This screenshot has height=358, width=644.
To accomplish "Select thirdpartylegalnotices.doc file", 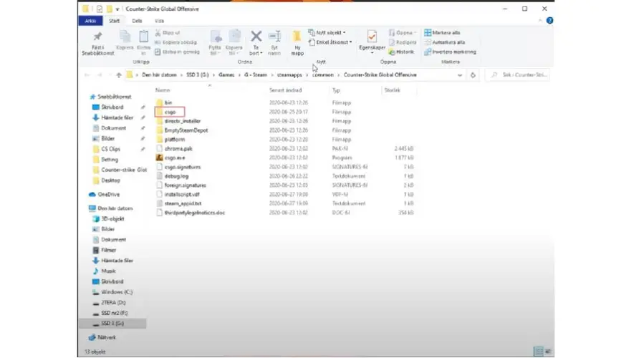I will coord(191,213).
